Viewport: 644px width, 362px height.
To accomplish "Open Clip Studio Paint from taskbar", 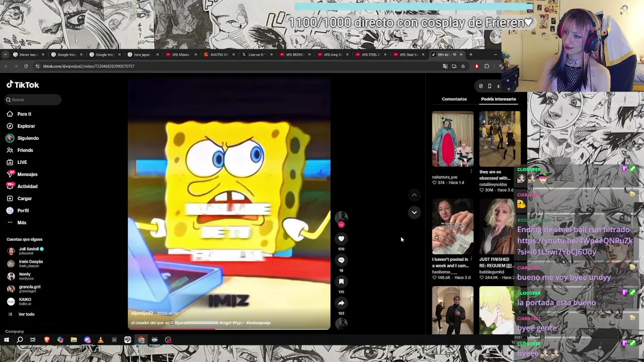I will coord(128,340).
